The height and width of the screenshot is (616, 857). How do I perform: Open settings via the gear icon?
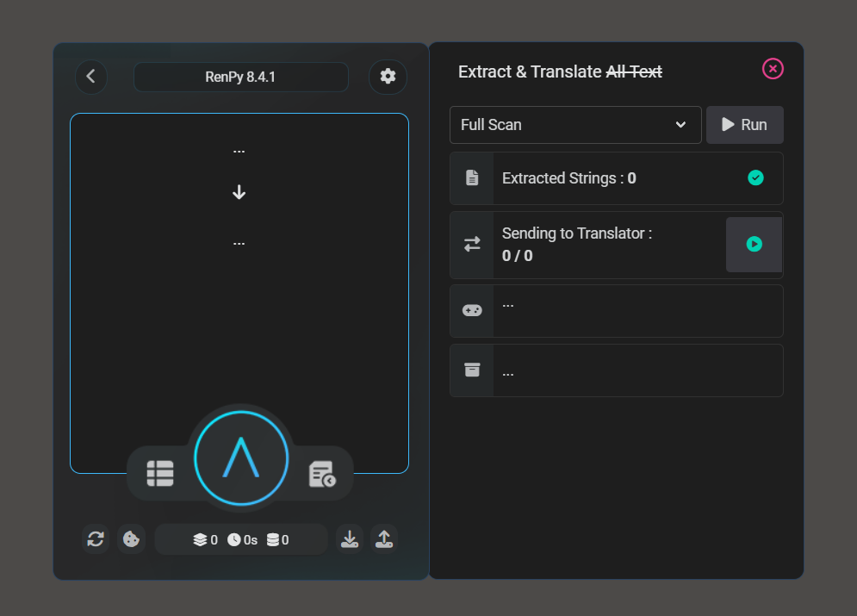point(388,77)
